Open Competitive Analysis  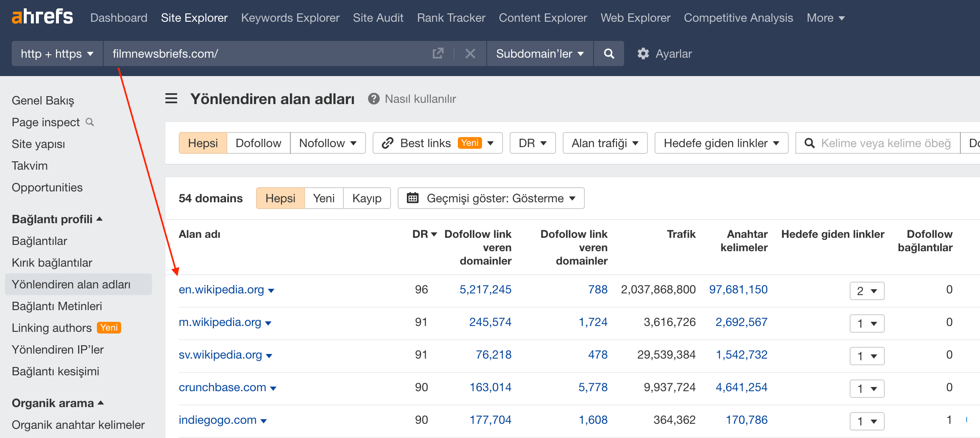[x=739, y=18]
